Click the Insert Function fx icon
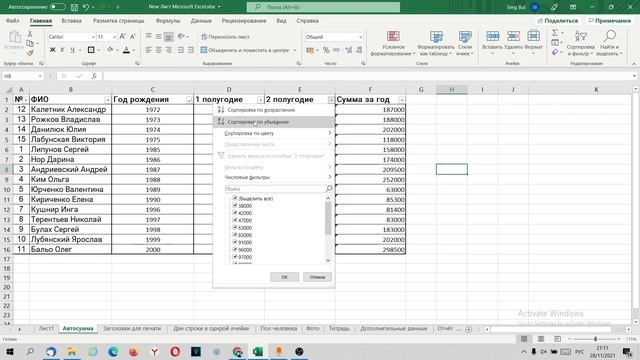This screenshot has height=360, width=640. point(94,76)
